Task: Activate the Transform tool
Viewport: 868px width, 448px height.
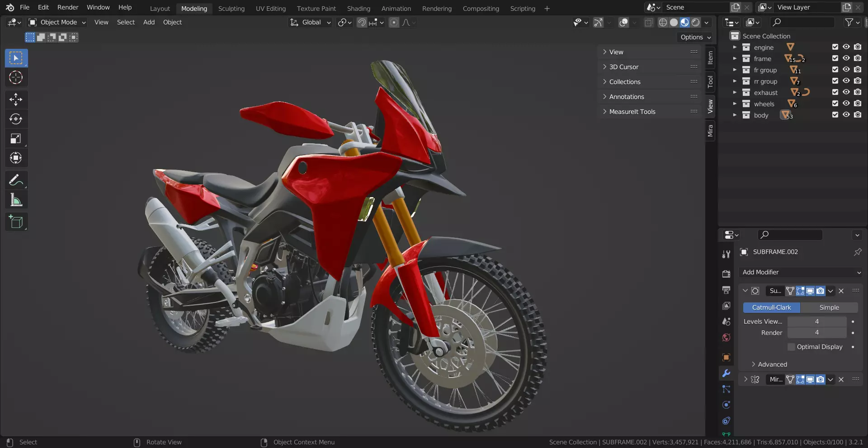Action: pos(16,158)
